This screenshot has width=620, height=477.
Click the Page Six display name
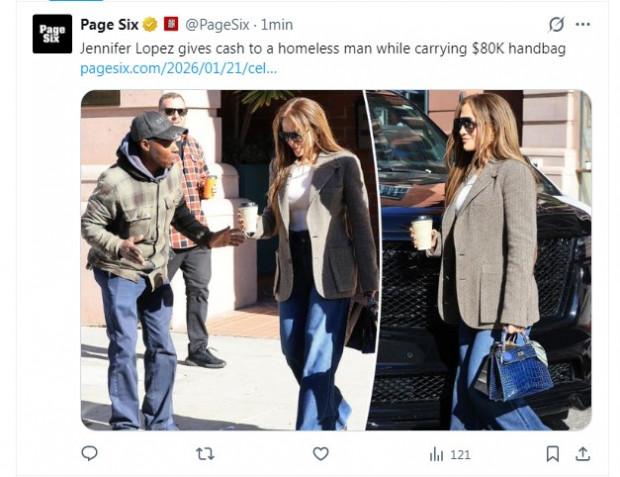point(109,25)
